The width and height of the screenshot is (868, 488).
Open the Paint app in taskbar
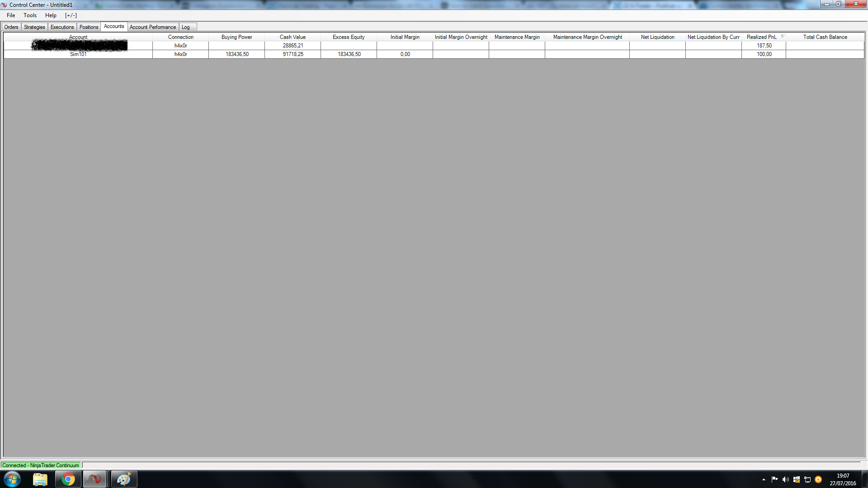click(x=123, y=479)
